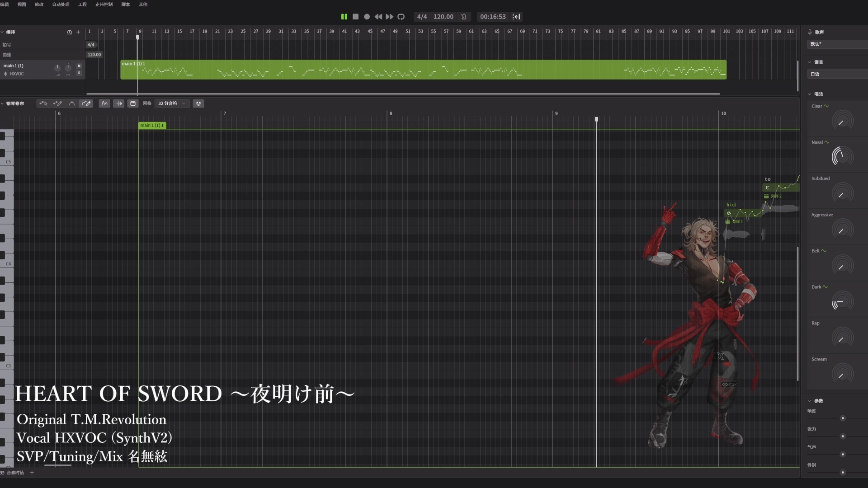Click the Subdued vocal mode knob
The height and width of the screenshot is (488, 868).
(x=842, y=193)
